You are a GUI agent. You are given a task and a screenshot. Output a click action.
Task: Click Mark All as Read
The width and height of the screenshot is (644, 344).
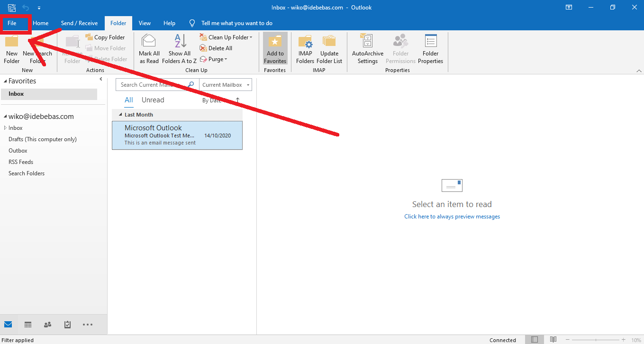click(x=149, y=49)
